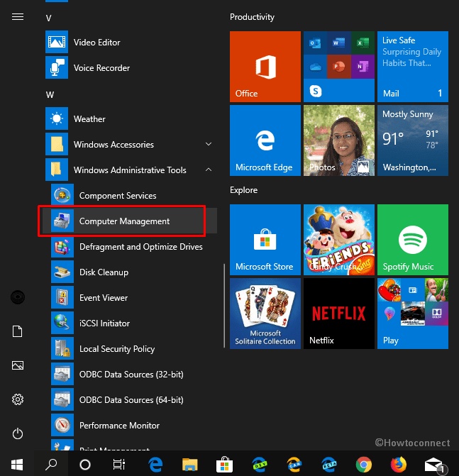Screen dimensions: 459x476
Task: Open Edge Canary from taskbar
Action: 294,465
